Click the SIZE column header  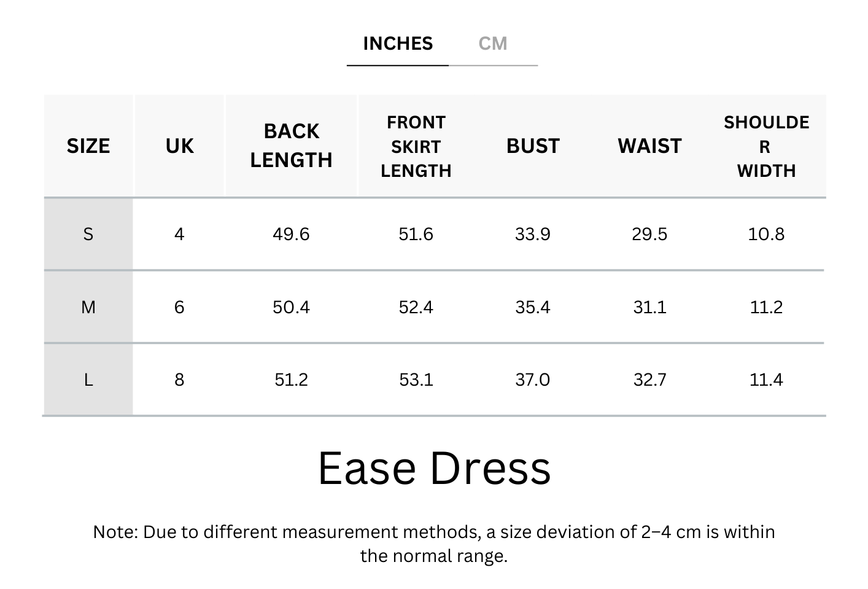(x=88, y=146)
